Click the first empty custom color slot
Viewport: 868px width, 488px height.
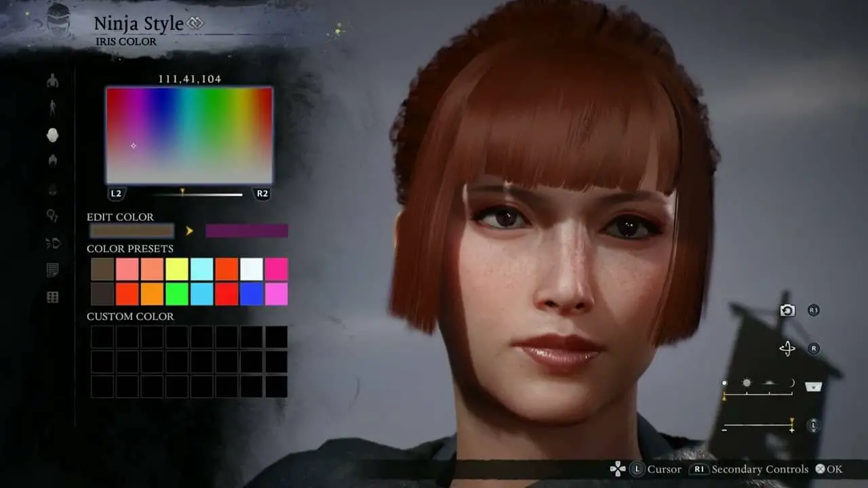coord(102,337)
